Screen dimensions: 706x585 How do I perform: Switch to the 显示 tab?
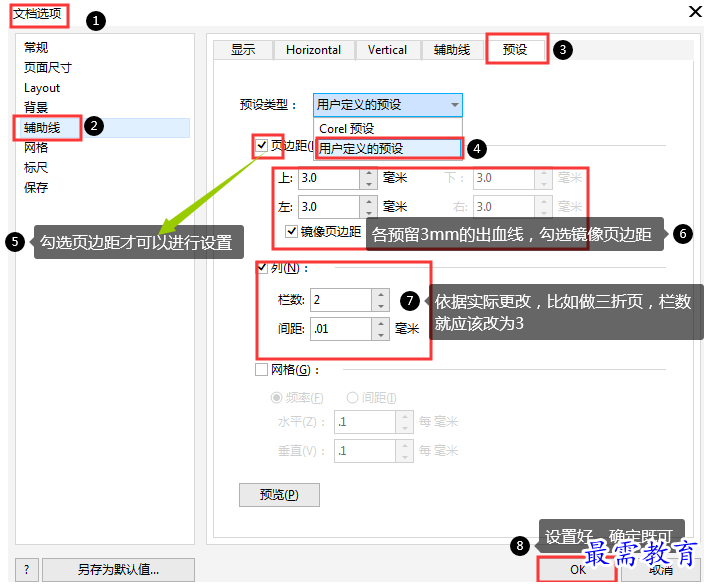coord(243,50)
